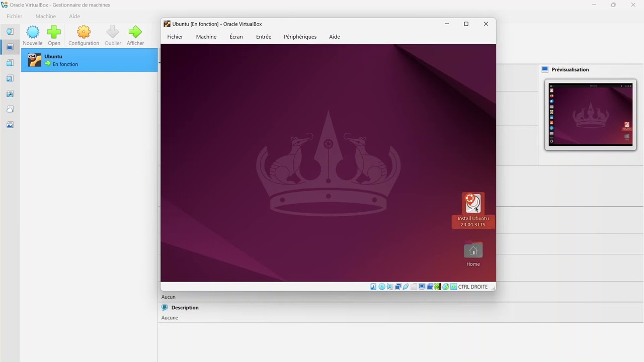This screenshot has width=644, height=362.
Task: Click the hard disk indicator in the VM status bar
Action: click(373, 287)
